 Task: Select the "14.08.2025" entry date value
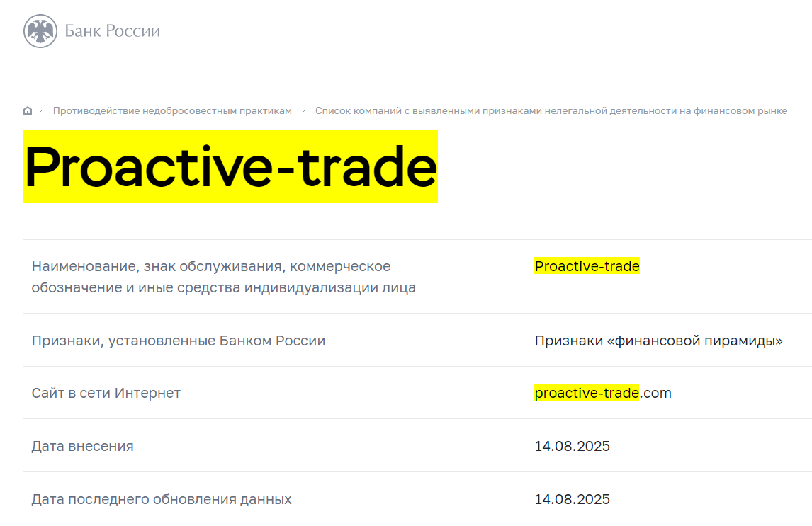572,446
